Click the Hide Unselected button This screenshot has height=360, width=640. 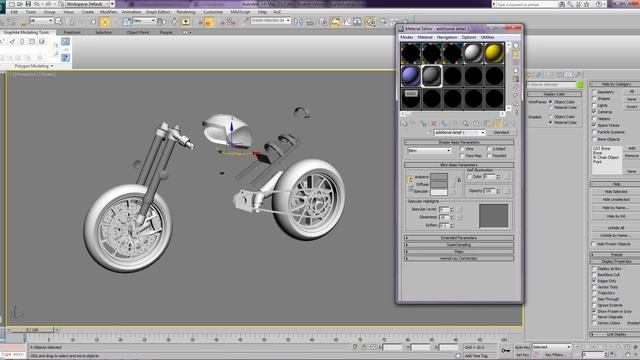point(616,200)
